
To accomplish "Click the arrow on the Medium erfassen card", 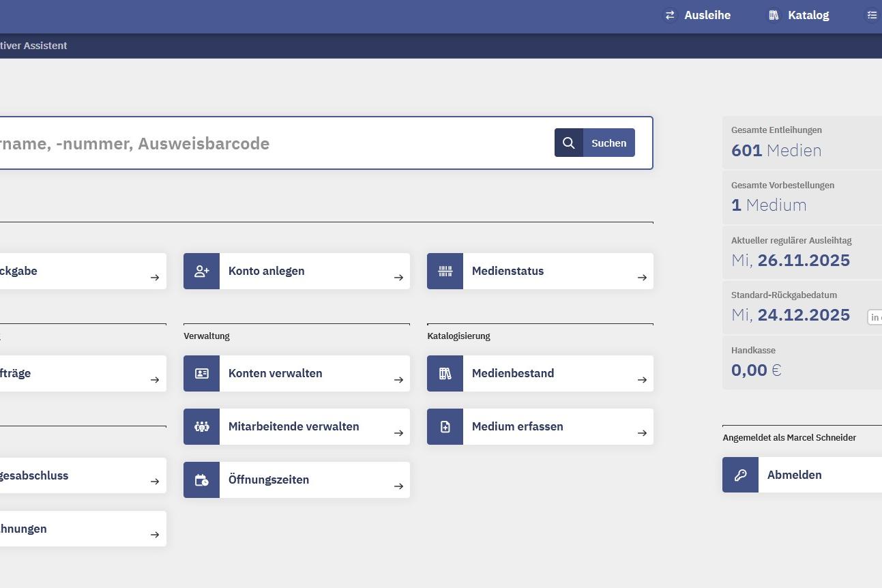I will 642,432.
